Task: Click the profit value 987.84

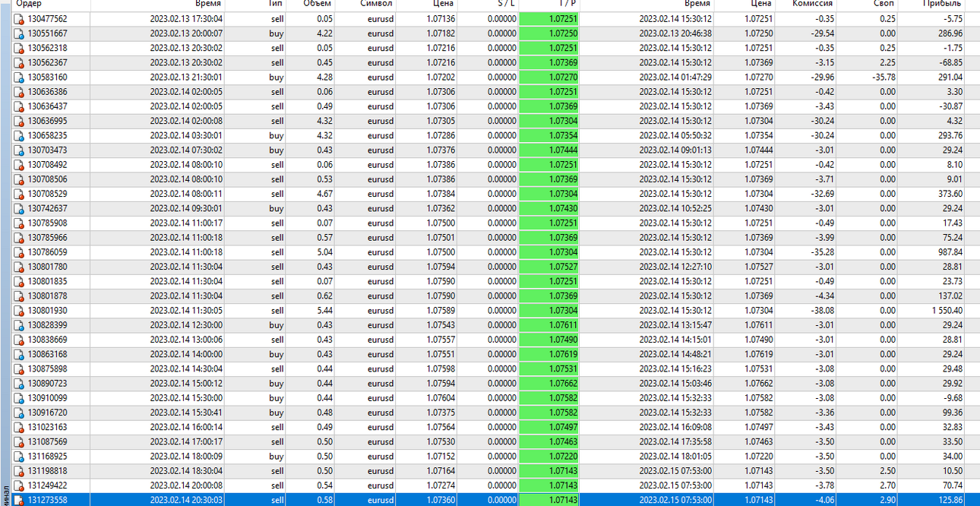Action: [x=950, y=252]
